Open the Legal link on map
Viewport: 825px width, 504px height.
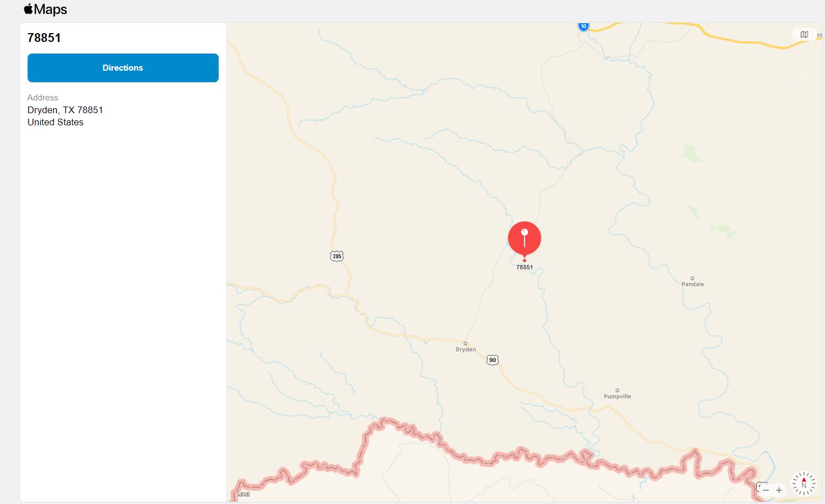point(244,494)
